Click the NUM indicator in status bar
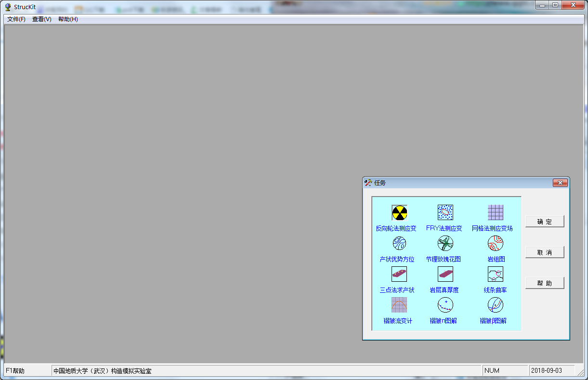The width and height of the screenshot is (588, 380). coord(492,371)
